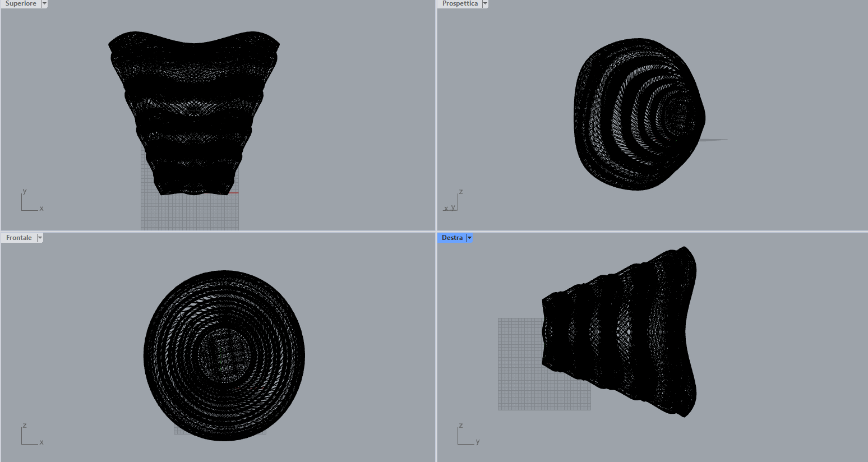Activate the Frontale viewport title label
The width and height of the screenshot is (868, 462).
tap(19, 238)
